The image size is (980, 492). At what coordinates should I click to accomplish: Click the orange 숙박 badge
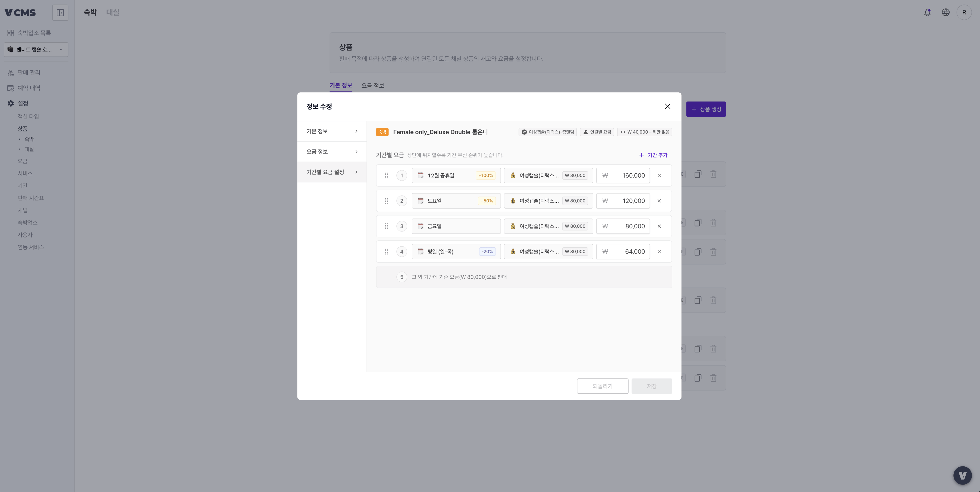382,132
